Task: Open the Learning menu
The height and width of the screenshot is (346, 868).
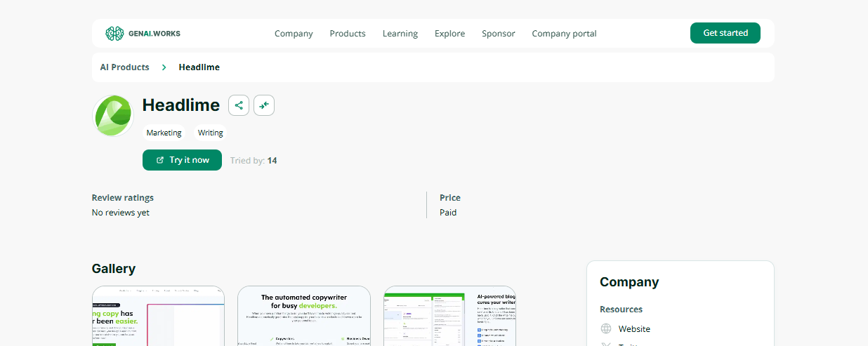Action: click(400, 34)
